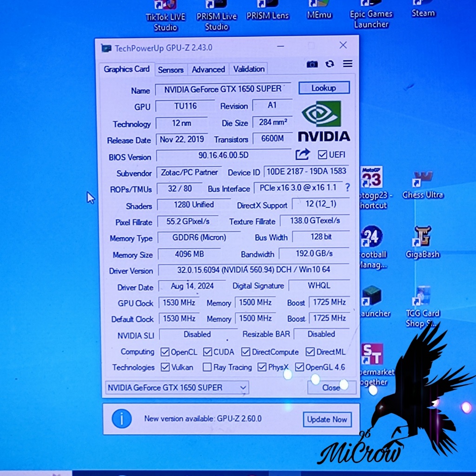Click the BIOS export share icon
The image size is (476, 476).
coord(302,155)
